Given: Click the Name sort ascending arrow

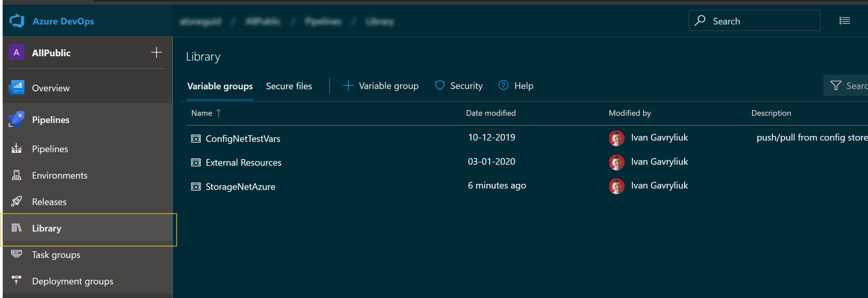Looking at the screenshot, I should click(x=219, y=113).
